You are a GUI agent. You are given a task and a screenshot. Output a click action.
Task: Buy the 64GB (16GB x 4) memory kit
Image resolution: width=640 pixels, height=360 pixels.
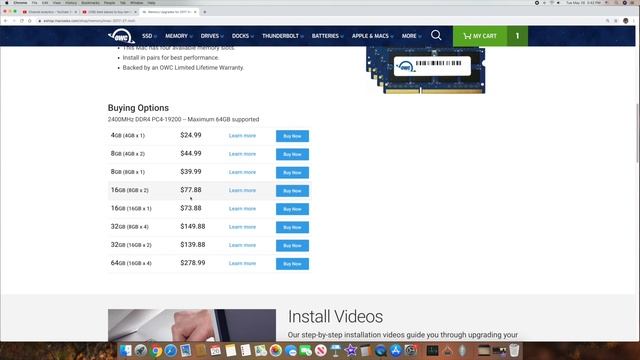292,264
